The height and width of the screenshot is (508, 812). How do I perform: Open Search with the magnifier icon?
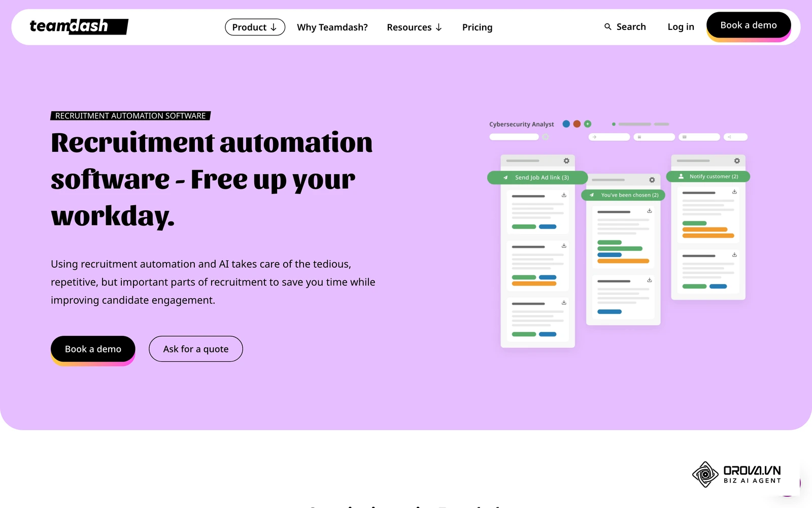(x=625, y=26)
